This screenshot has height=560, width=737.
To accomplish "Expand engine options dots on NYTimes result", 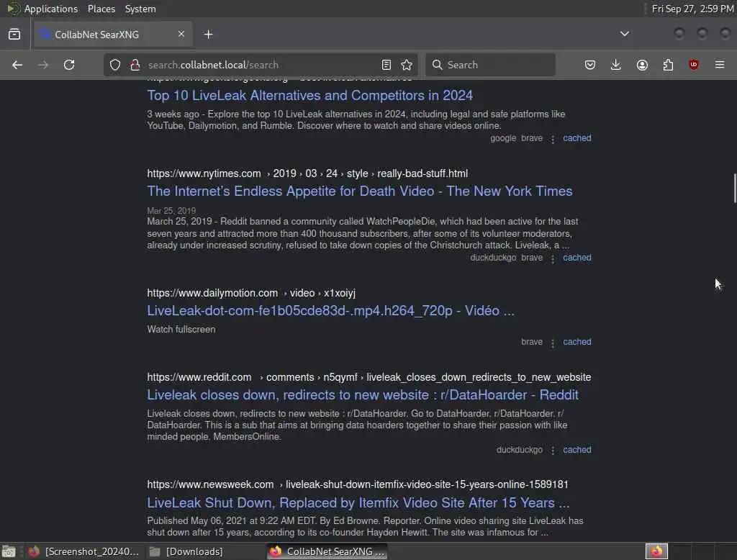I will point(553,258).
